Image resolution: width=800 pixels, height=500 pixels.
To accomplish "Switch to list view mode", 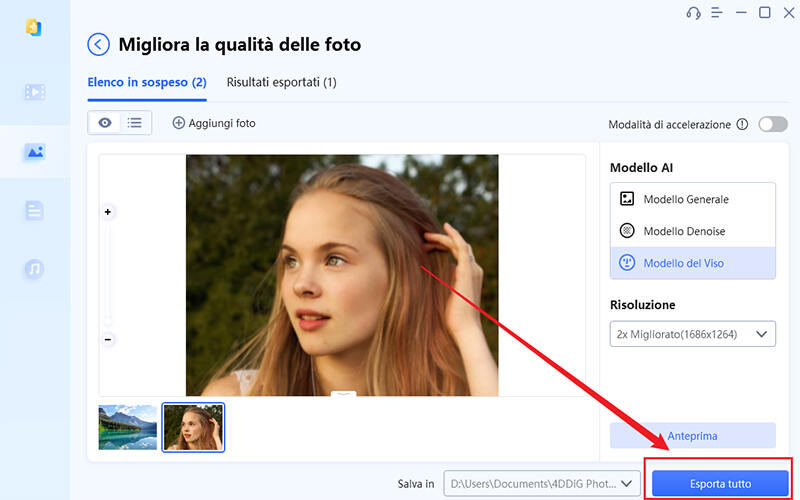I will (134, 123).
